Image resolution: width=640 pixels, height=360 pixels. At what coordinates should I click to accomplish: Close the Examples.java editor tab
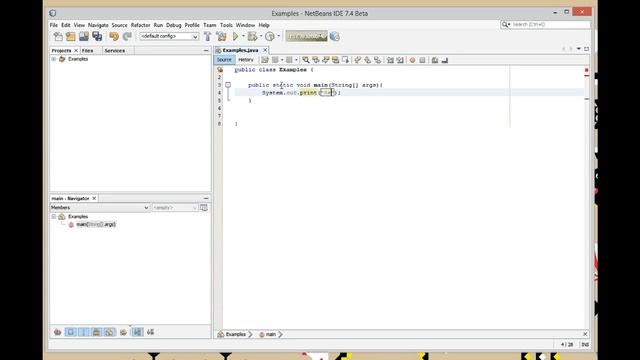265,50
